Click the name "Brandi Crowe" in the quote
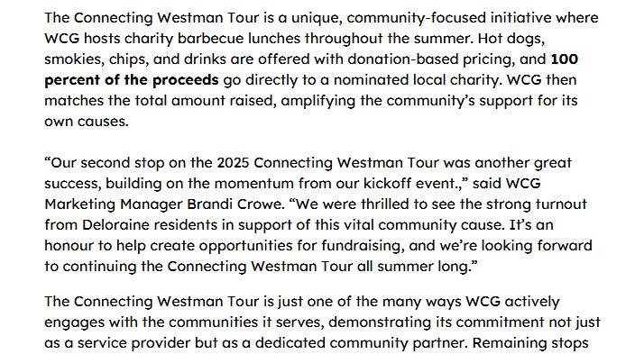Screen dimensions: 644x354 [x=235, y=204]
